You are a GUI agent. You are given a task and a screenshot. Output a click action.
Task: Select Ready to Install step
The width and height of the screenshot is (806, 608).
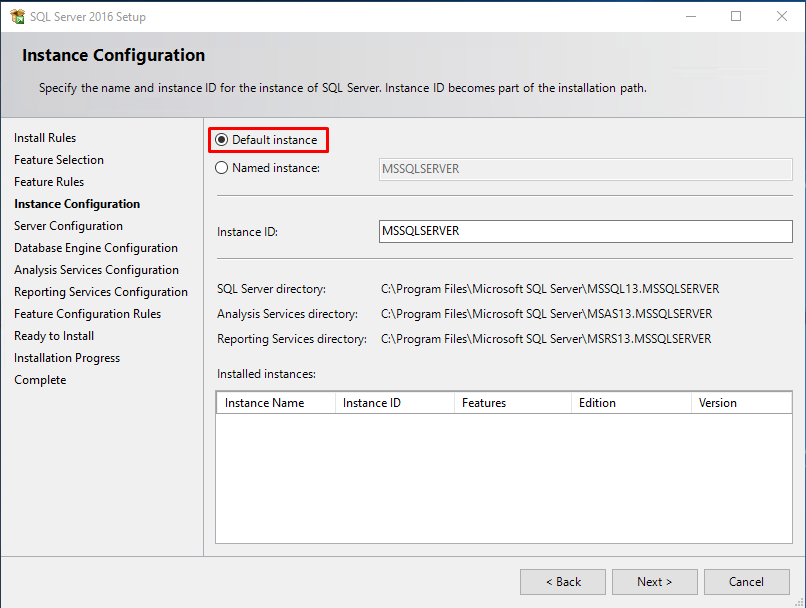(54, 336)
